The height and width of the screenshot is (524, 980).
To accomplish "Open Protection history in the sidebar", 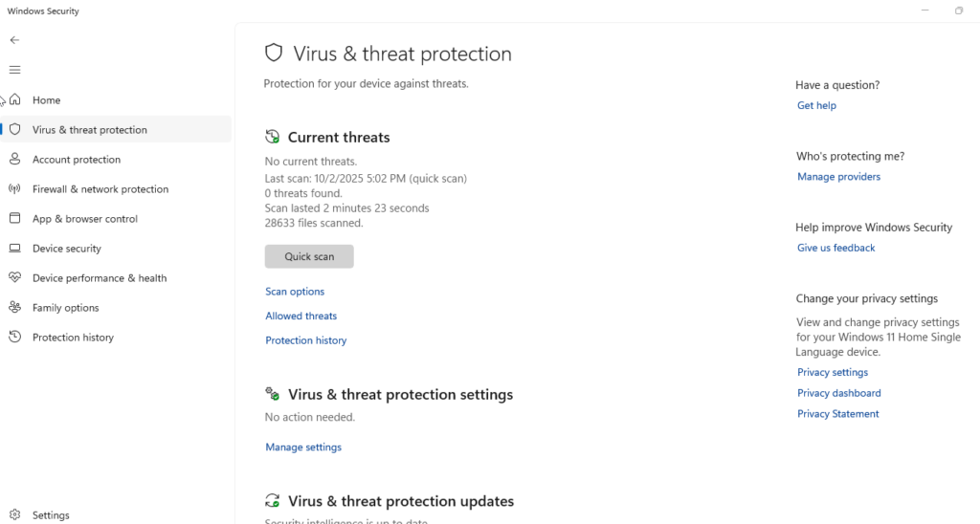I will [x=73, y=338].
